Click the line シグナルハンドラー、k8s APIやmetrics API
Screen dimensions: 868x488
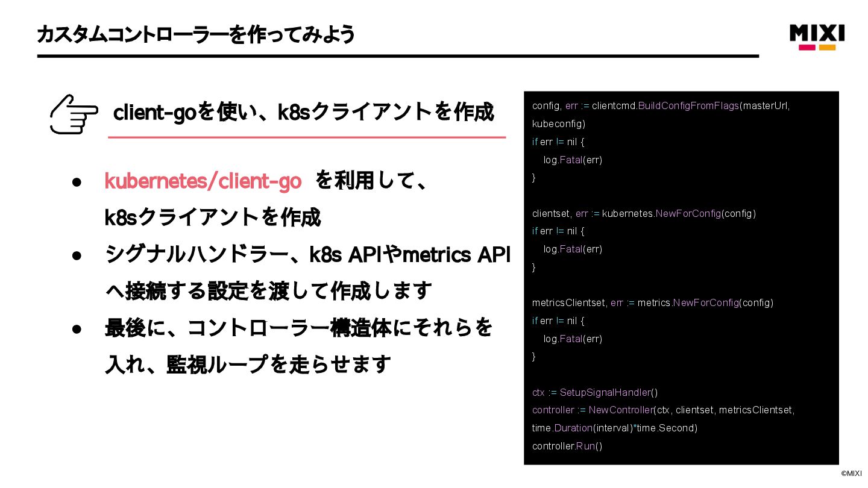[x=307, y=254]
